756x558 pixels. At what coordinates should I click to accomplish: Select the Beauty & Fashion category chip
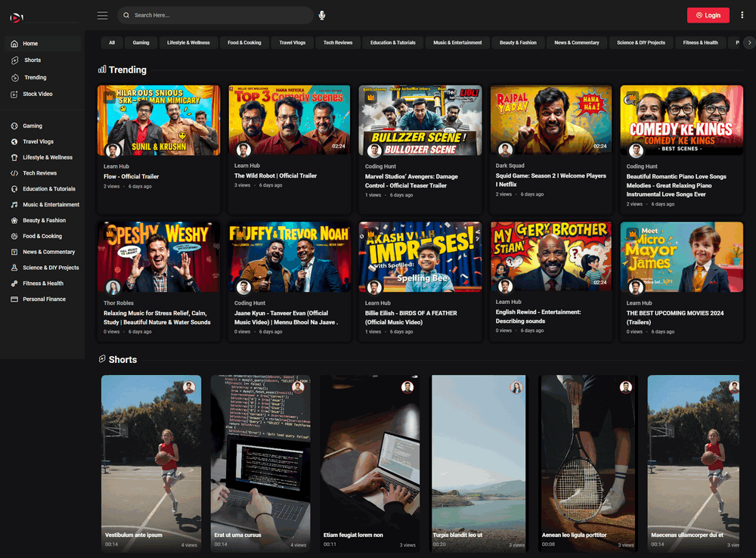(519, 43)
